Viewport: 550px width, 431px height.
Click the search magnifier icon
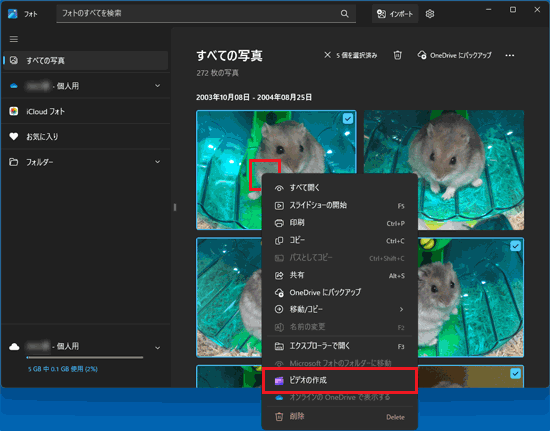344,14
